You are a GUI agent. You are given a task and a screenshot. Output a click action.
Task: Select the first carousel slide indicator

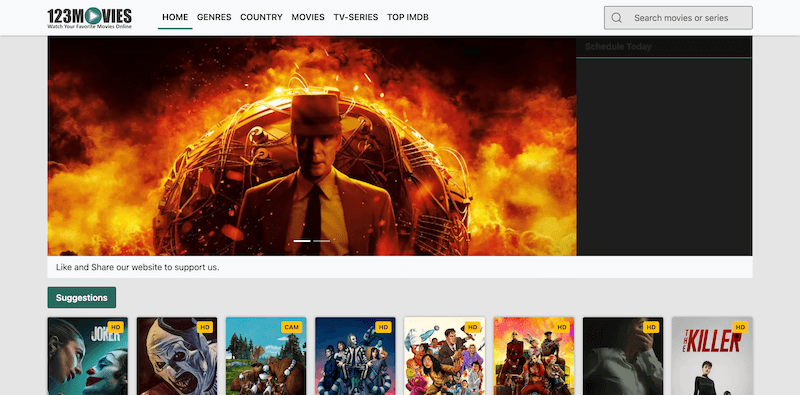click(x=302, y=240)
